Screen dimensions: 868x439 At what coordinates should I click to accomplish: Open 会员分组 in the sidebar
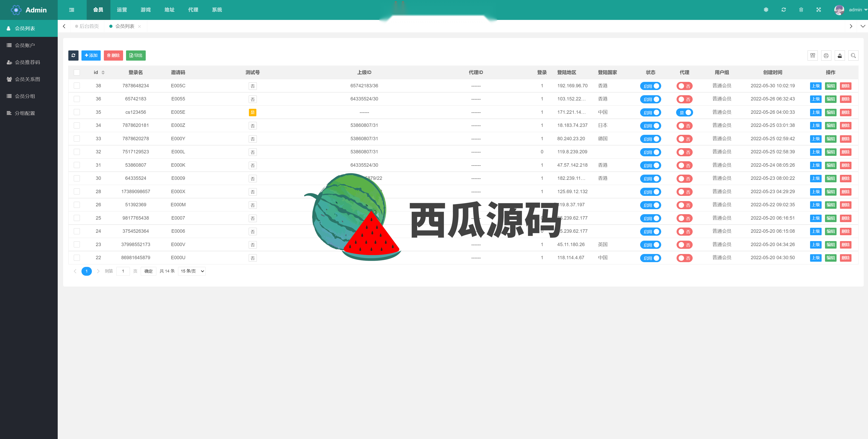tap(29, 96)
